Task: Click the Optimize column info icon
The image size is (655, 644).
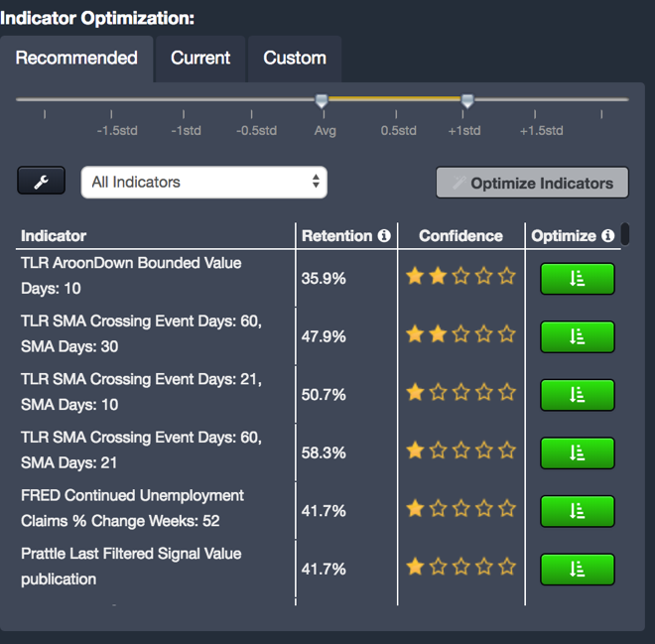Action: [607, 236]
